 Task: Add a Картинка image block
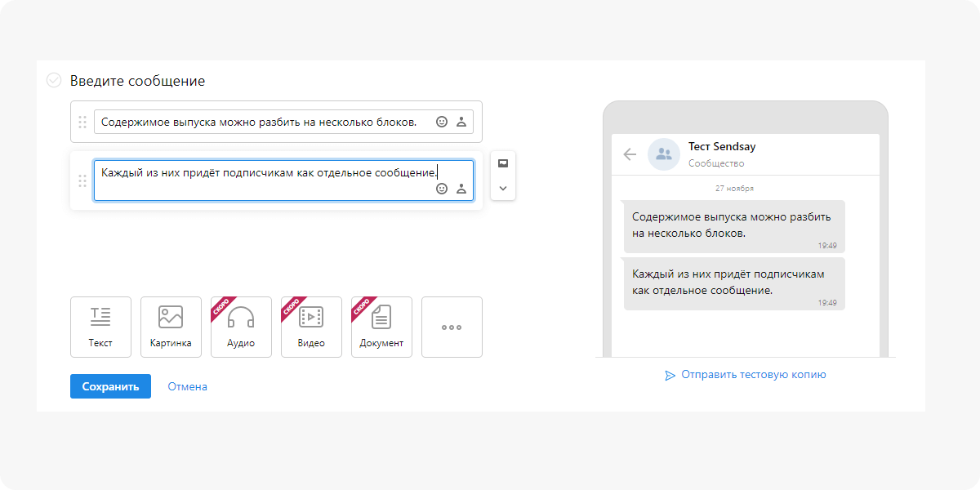[171, 327]
